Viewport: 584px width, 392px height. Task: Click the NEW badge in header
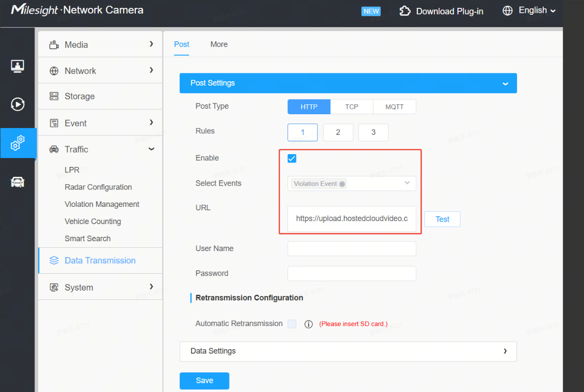(371, 11)
